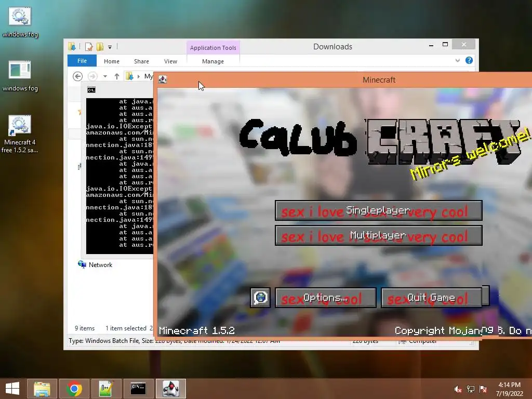Click the Downloads folder icon in address bar
Viewport: 532px width, 399px height.
[x=129, y=76]
